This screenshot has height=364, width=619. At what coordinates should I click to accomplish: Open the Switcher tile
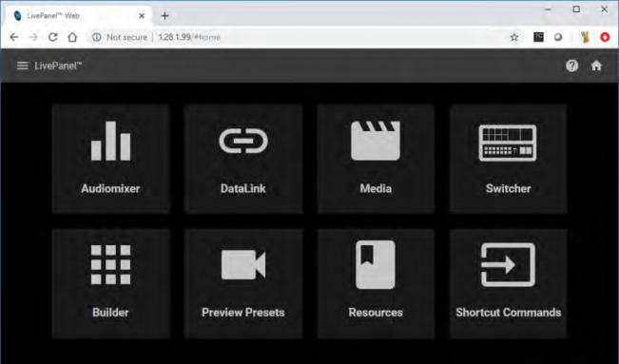point(508,159)
